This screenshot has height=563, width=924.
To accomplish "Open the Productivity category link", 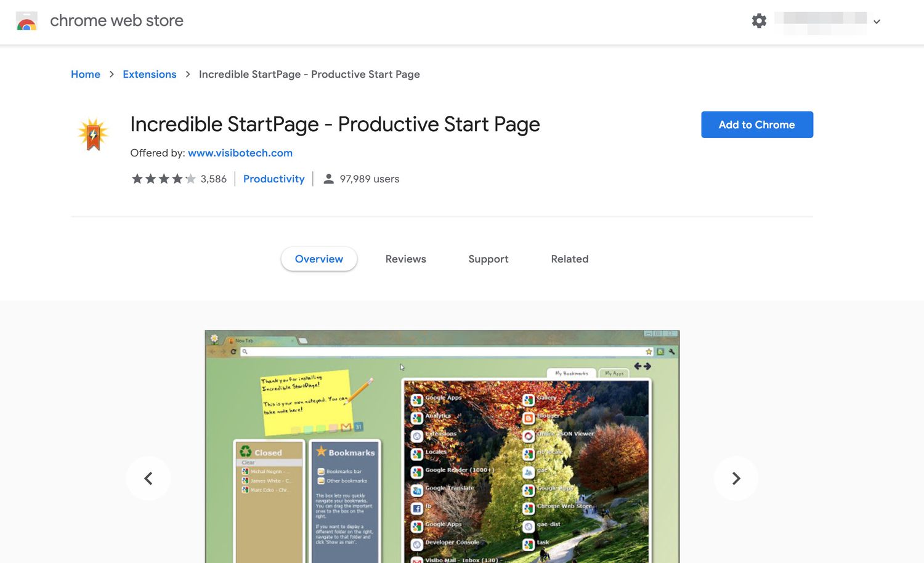I will [274, 179].
